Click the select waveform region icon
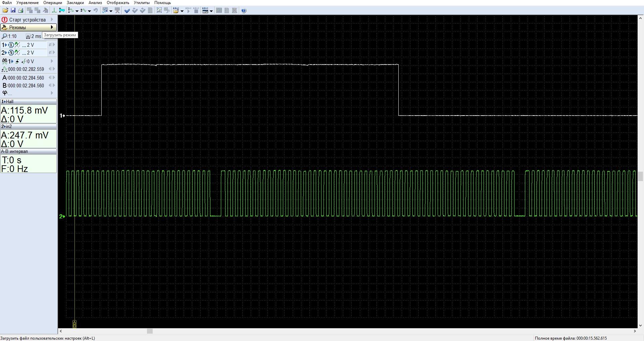 [159, 10]
